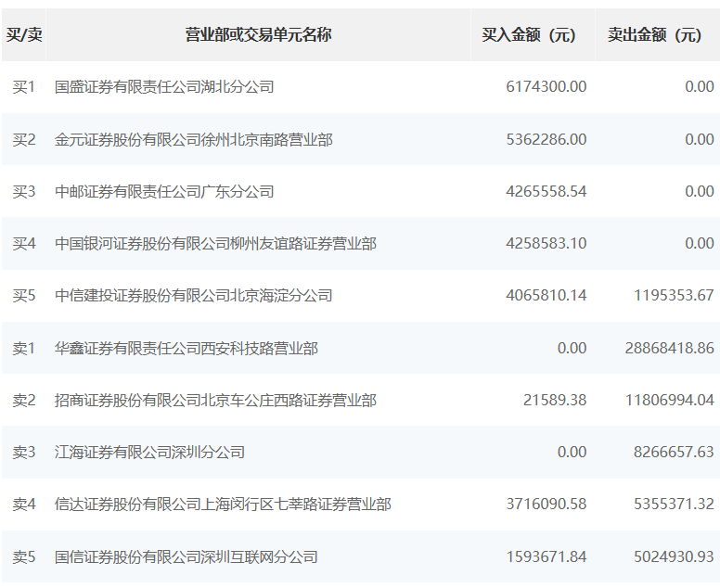Viewport: 720px width, 588px height.
Task: Select 华鑫证券有限责任公司西安科技路营业部
Action: [x=186, y=349]
